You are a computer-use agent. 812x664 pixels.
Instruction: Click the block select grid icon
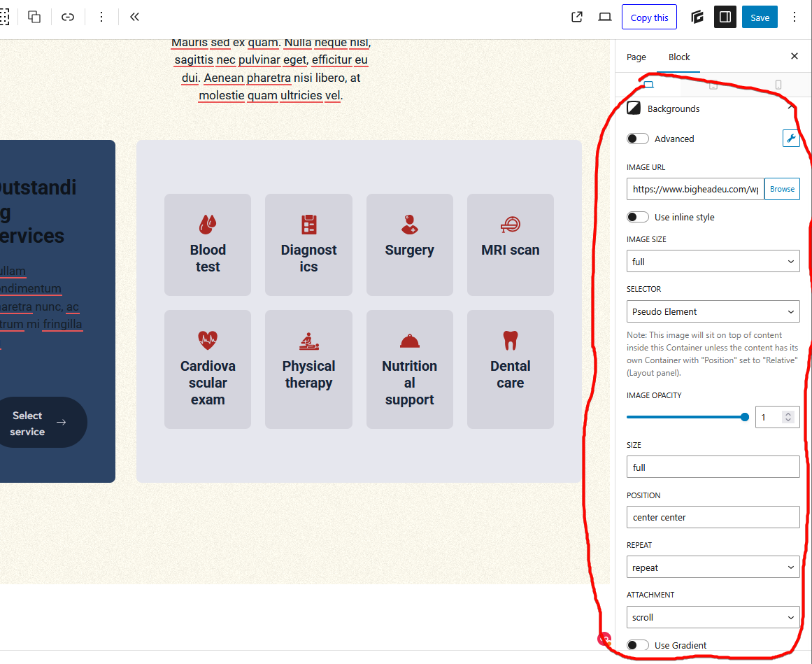pos(4,17)
